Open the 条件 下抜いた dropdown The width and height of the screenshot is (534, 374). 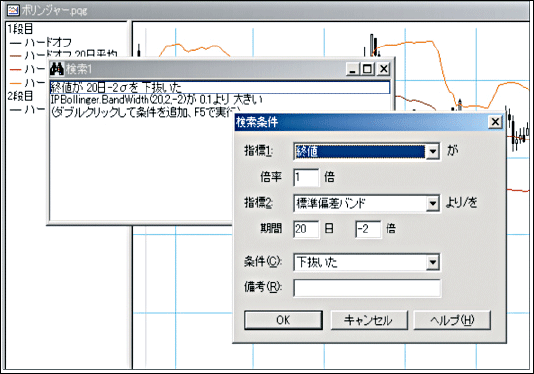click(x=432, y=262)
